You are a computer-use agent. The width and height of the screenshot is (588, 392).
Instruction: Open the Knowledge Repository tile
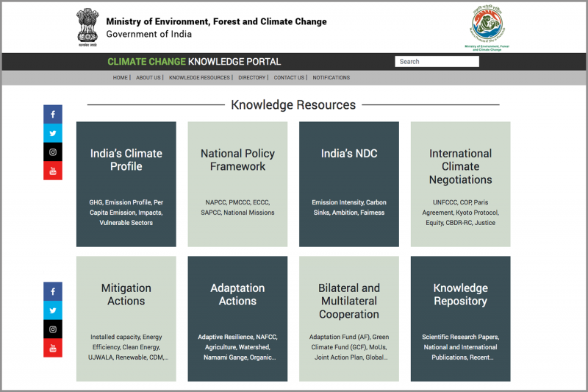pyautogui.click(x=460, y=318)
